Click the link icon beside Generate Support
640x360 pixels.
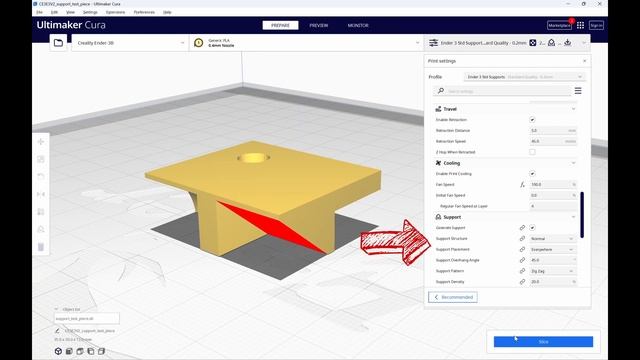[522, 228]
